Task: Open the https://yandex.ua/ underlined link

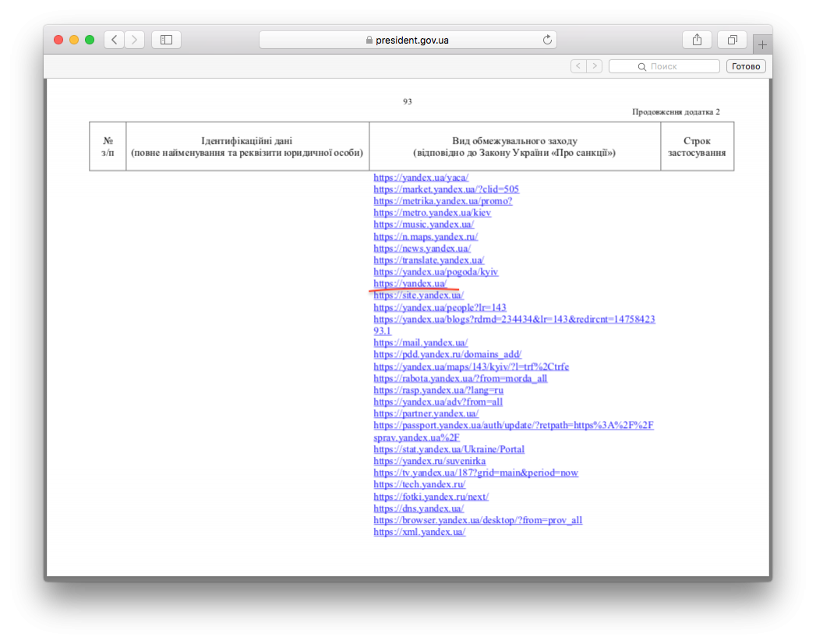Action: click(x=410, y=283)
